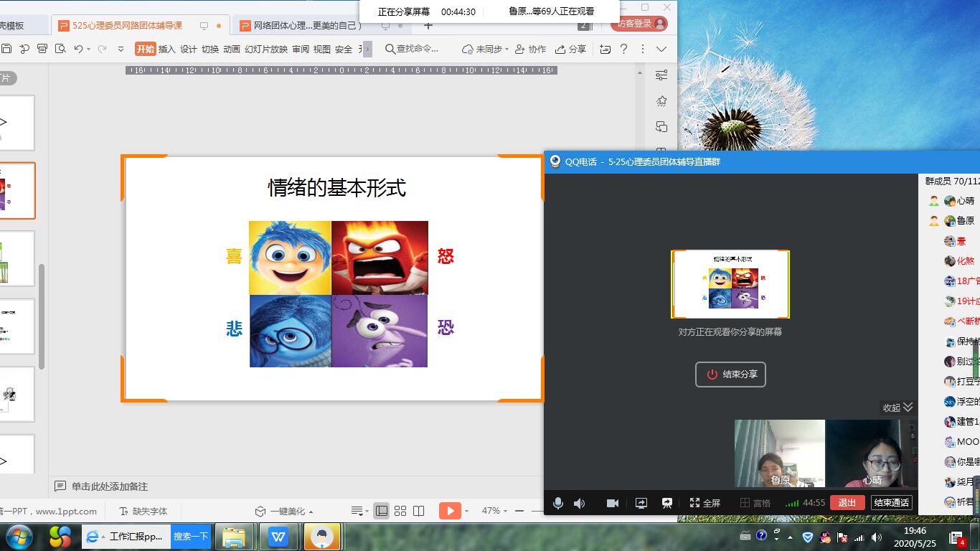
Task: Toggle the camera in QQ call
Action: [x=613, y=503]
